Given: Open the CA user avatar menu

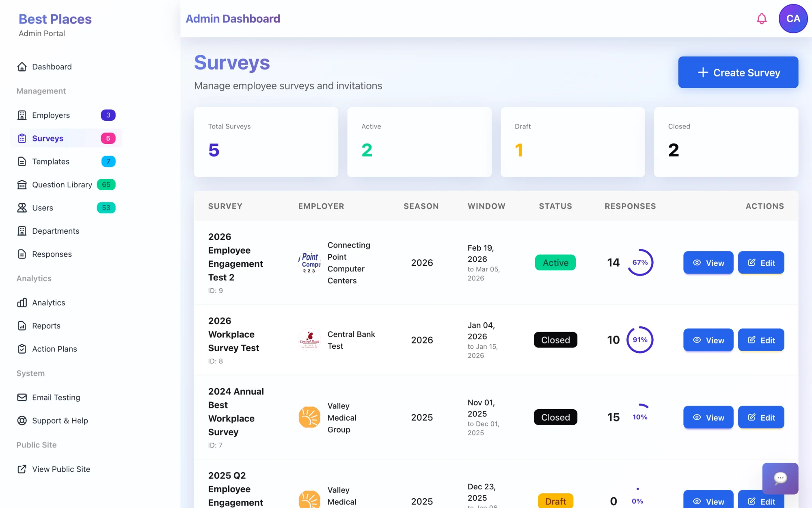Looking at the screenshot, I should click(x=793, y=19).
